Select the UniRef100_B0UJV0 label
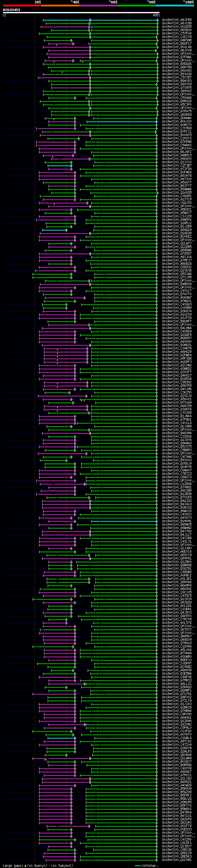The height and width of the screenshot is (868, 197). (177, 122)
